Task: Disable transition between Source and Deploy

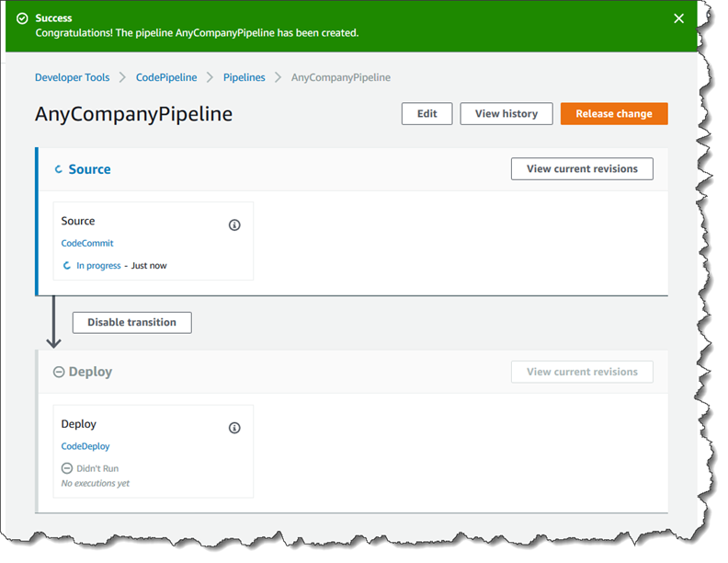Action: 131,323
